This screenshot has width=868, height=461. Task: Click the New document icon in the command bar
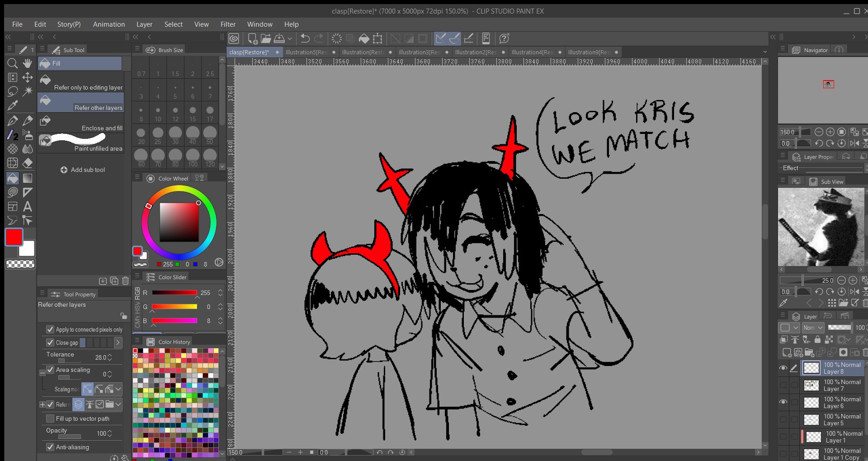tap(252, 38)
